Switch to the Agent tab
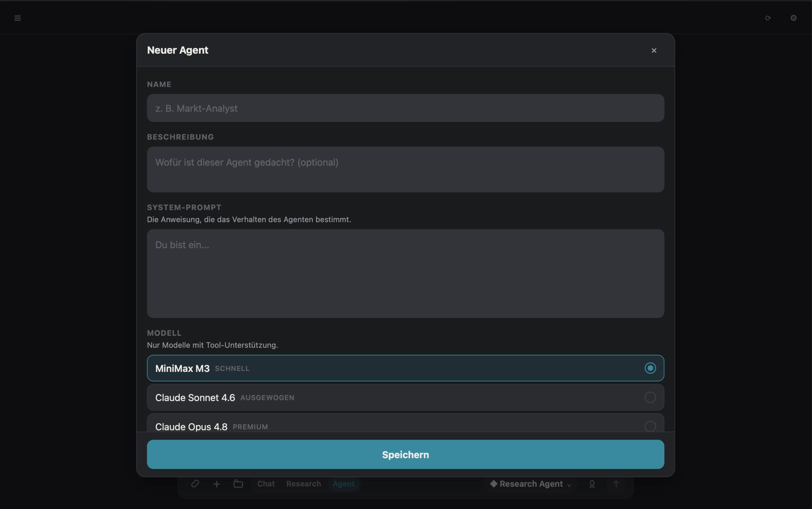Image resolution: width=812 pixels, height=509 pixels. click(x=344, y=484)
